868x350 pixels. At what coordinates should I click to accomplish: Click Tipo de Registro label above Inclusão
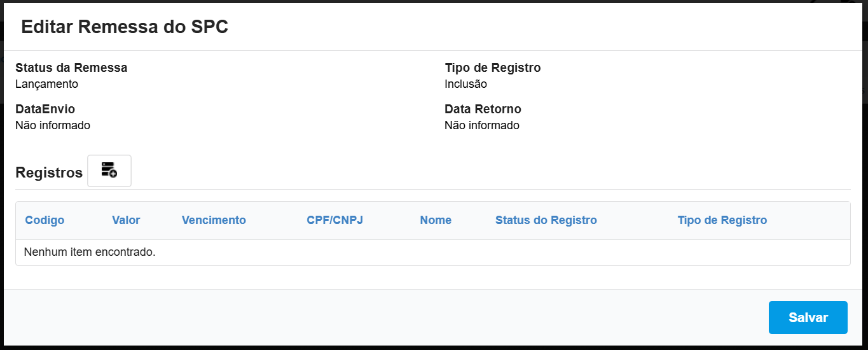point(493,67)
